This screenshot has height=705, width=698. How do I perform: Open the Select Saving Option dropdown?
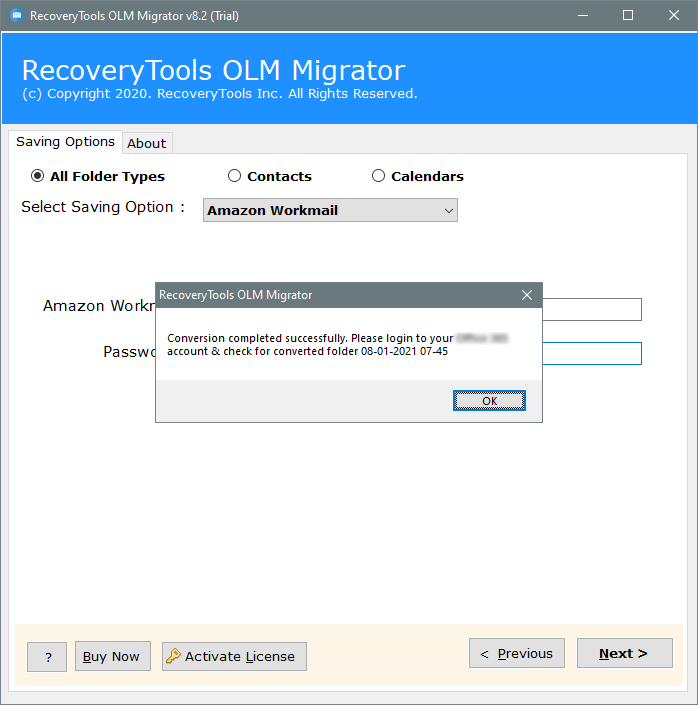click(x=330, y=210)
